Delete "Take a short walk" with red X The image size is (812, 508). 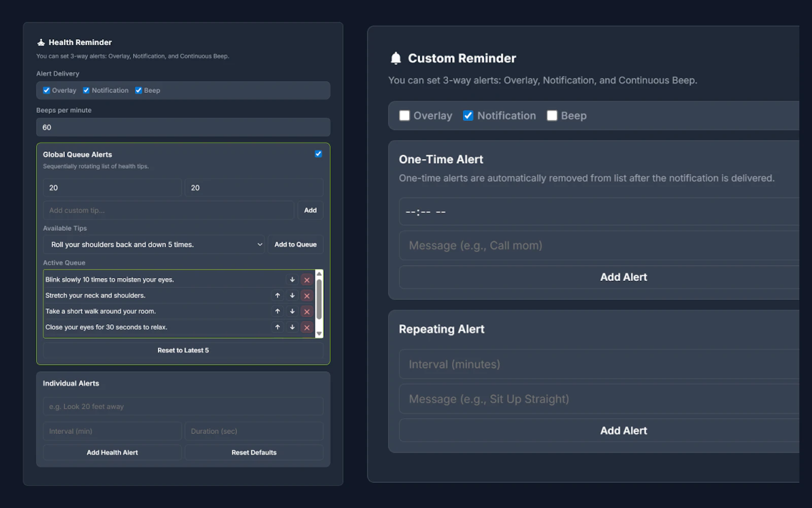pos(307,311)
